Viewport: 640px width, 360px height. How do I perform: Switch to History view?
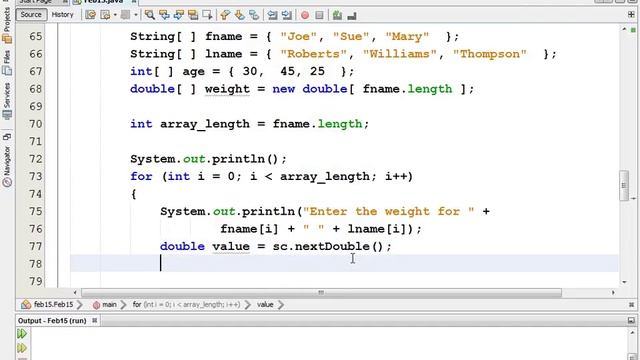pos(62,15)
